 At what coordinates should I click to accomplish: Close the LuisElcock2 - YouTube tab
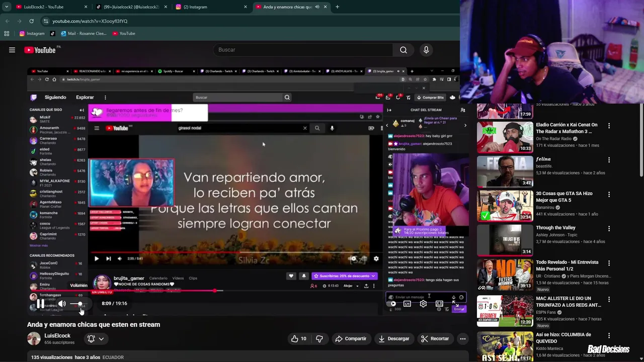click(x=86, y=7)
